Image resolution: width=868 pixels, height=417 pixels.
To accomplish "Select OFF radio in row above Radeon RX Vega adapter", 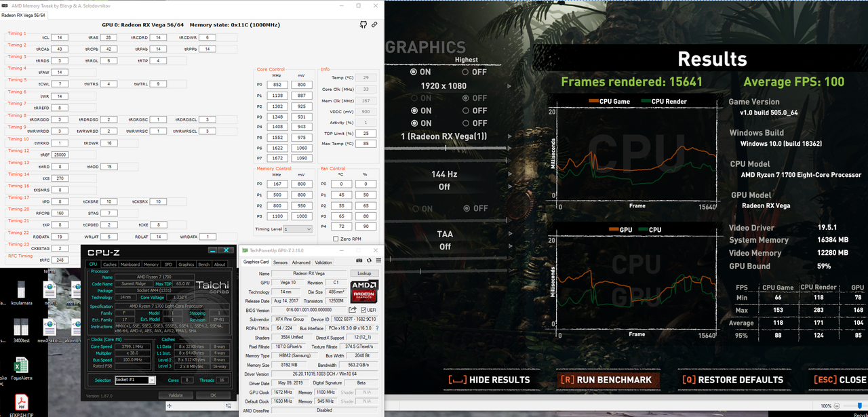I will [x=465, y=123].
